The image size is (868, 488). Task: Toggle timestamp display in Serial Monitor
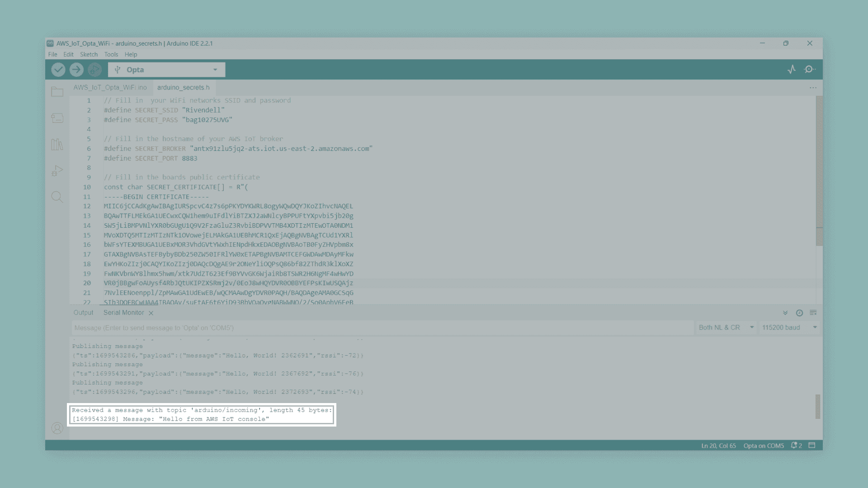(799, 313)
